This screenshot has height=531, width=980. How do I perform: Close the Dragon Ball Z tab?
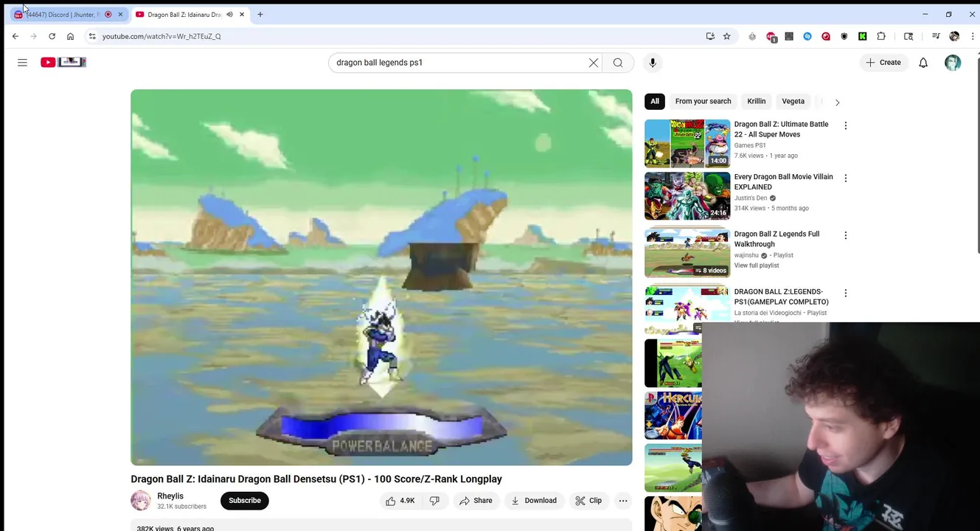[x=241, y=15]
